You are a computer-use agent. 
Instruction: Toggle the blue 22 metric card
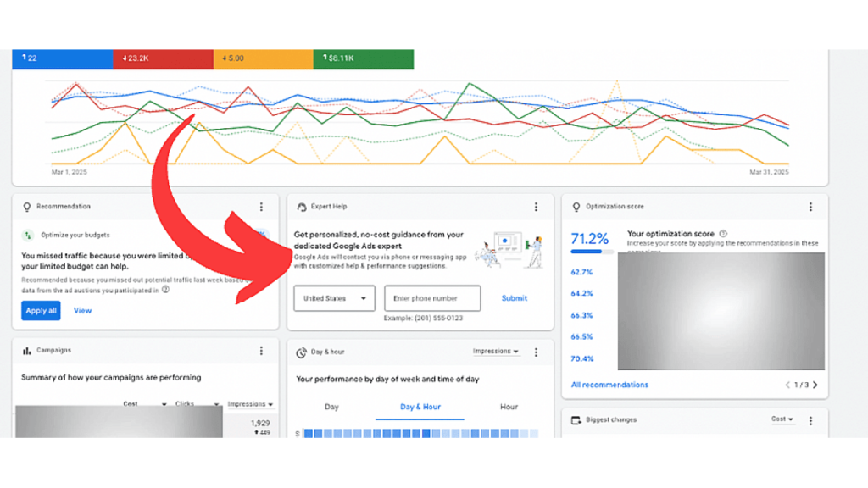point(62,58)
